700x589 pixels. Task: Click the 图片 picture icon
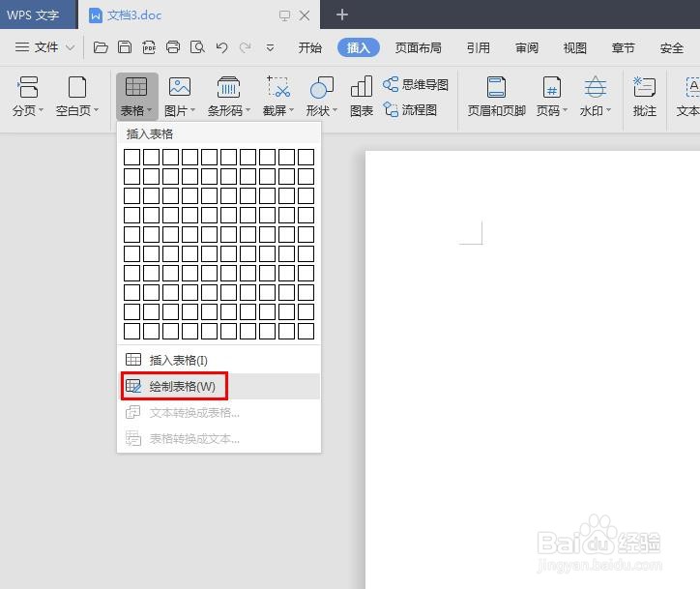[x=180, y=87]
